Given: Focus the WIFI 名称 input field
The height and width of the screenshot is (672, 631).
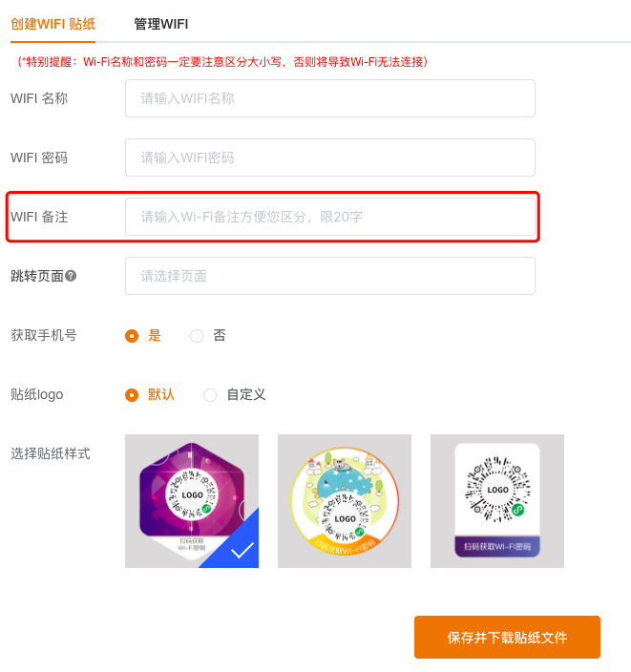Looking at the screenshot, I should pyautogui.click(x=329, y=98).
